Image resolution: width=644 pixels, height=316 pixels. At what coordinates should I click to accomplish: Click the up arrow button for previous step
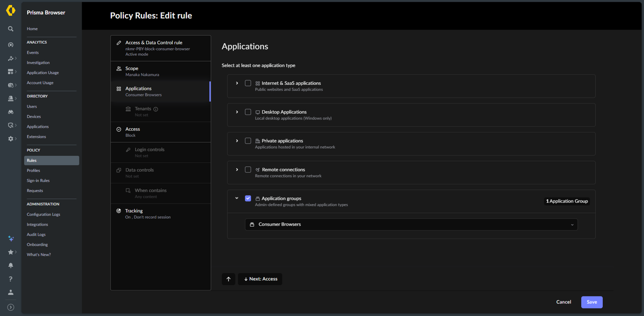(x=228, y=279)
